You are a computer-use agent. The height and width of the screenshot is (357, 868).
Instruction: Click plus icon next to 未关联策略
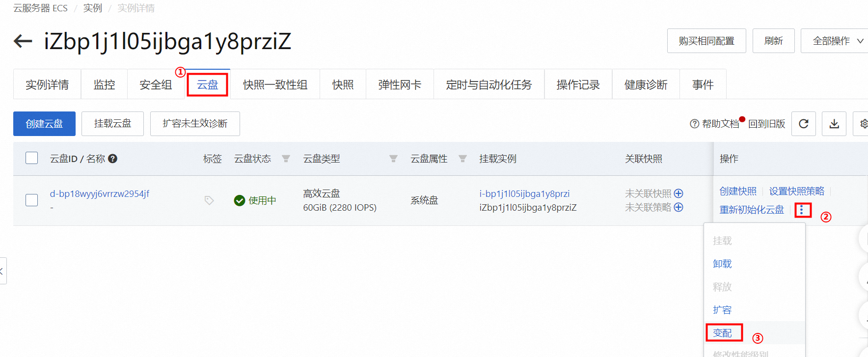pyautogui.click(x=678, y=207)
